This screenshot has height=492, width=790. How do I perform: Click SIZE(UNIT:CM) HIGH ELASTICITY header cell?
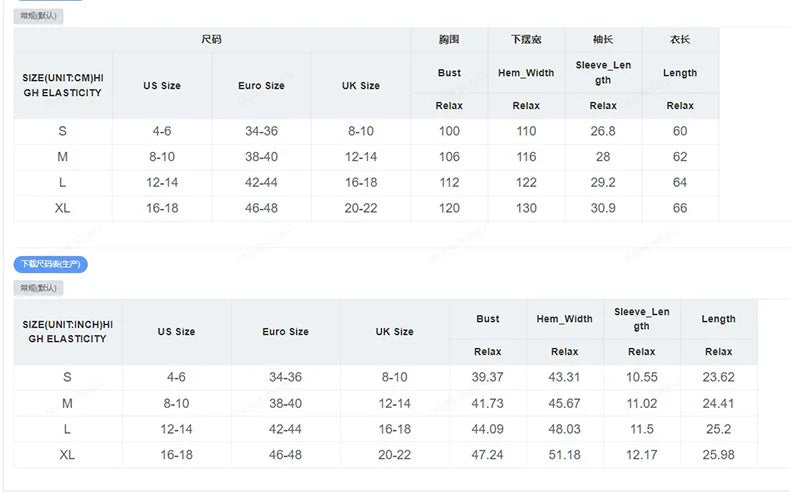click(62, 85)
